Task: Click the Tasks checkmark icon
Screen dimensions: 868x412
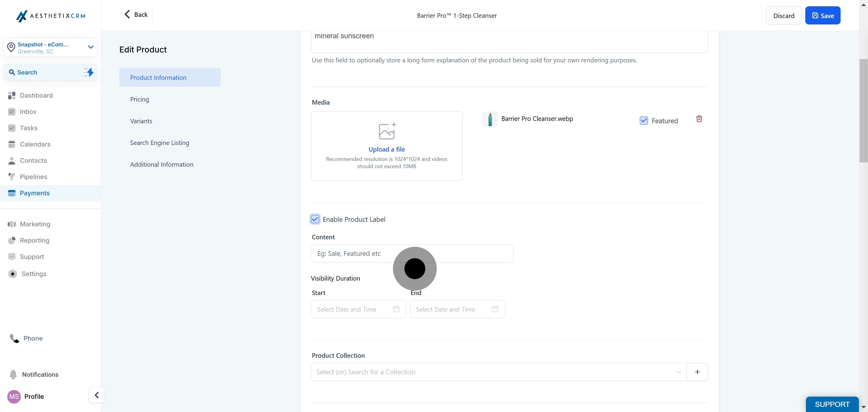Action: (12, 128)
